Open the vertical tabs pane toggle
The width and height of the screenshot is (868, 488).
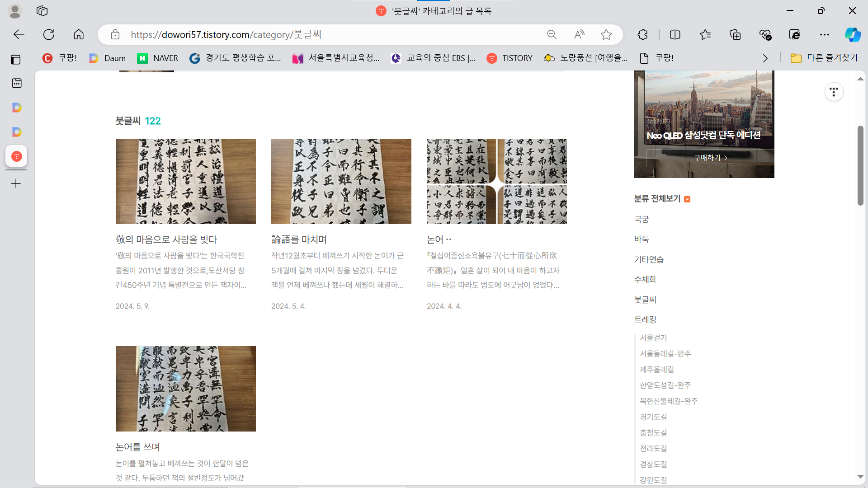(x=16, y=59)
